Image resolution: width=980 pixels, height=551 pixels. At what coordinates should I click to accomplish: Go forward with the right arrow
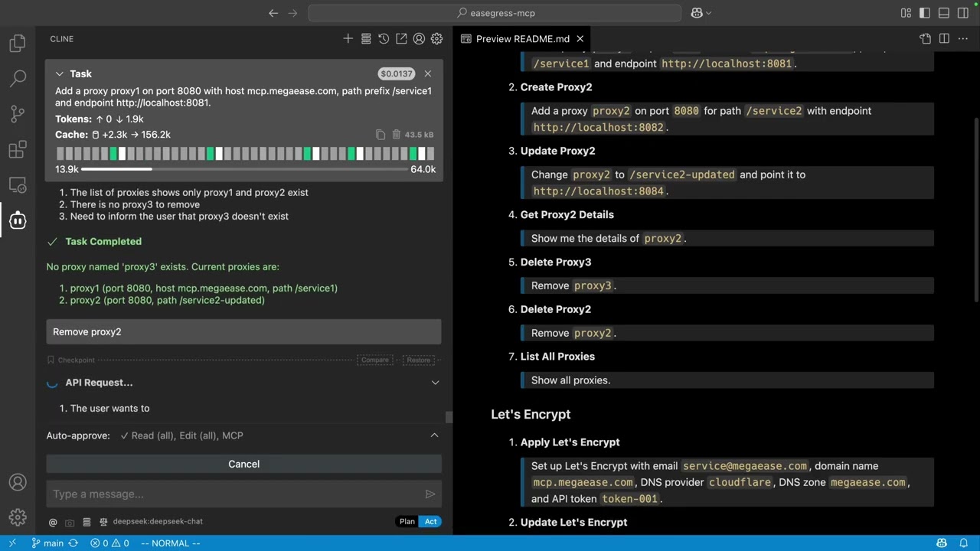click(292, 13)
